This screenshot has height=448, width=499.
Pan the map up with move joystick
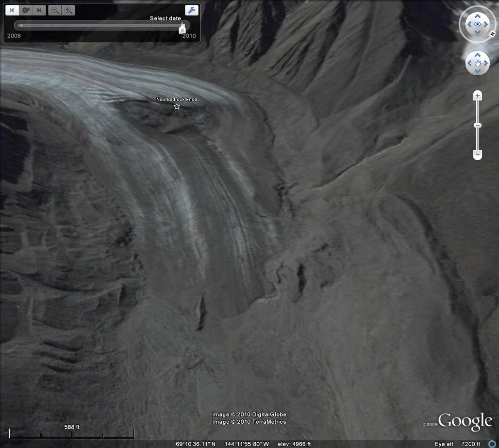tap(478, 55)
